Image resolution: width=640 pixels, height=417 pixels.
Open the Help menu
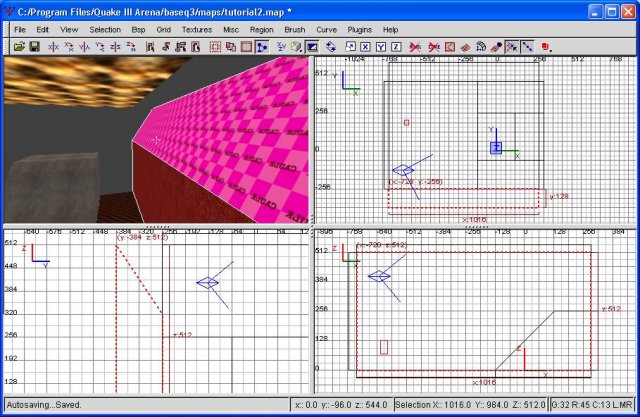[390, 29]
